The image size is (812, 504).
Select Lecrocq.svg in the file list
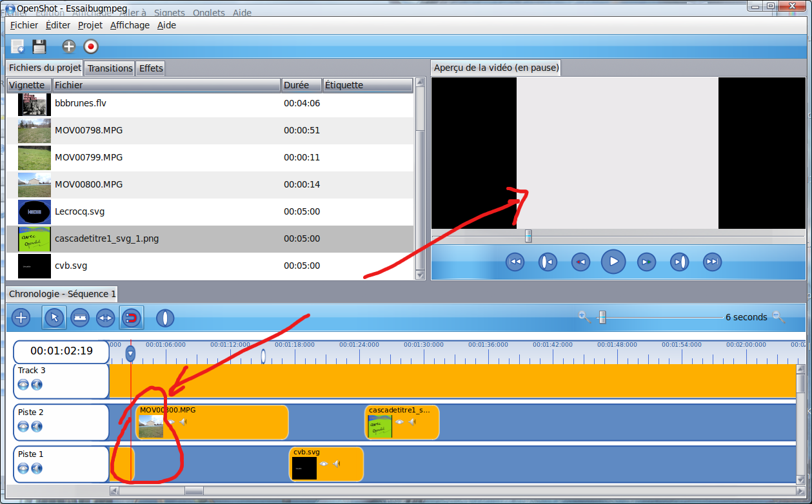coord(210,211)
